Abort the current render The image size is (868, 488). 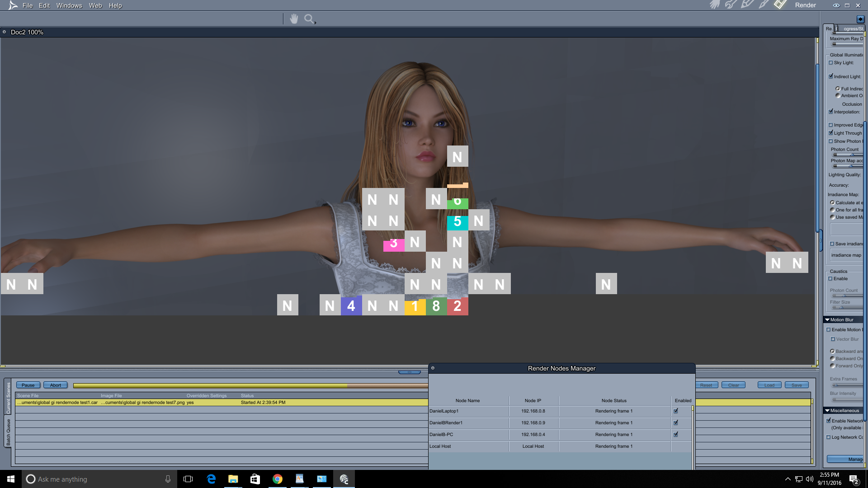pos(56,385)
